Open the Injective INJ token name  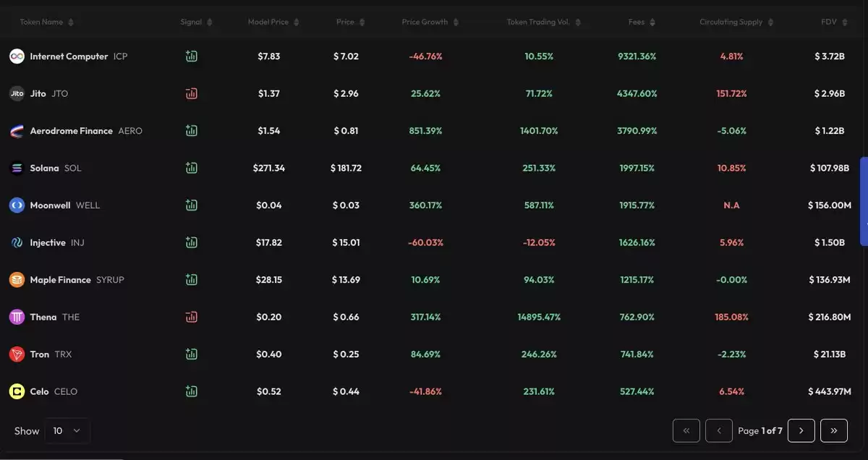(x=57, y=242)
